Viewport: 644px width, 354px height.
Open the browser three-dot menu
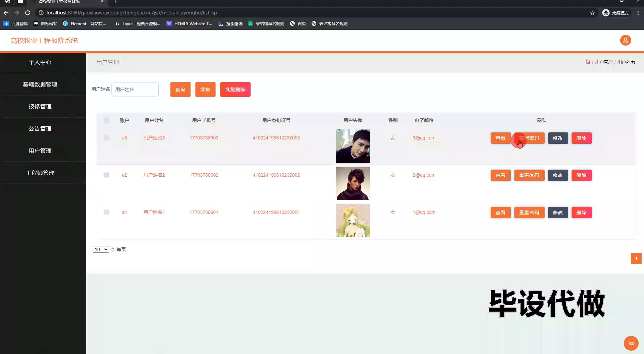coord(638,13)
